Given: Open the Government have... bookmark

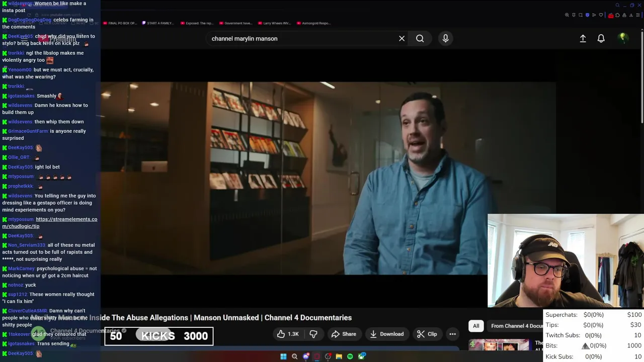Looking at the screenshot, I should click(235, 23).
